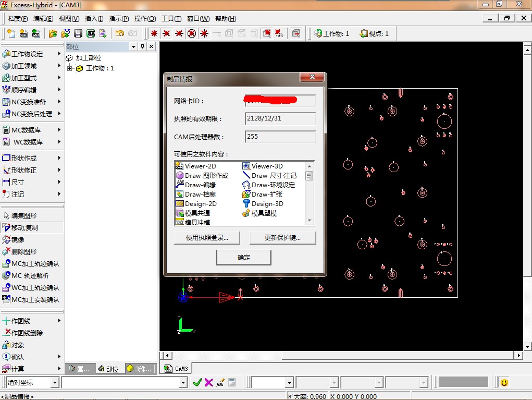The height and width of the screenshot is (400, 532).
Task: Click horizontal scrollbar right arrow in canvas
Action: [518, 356]
